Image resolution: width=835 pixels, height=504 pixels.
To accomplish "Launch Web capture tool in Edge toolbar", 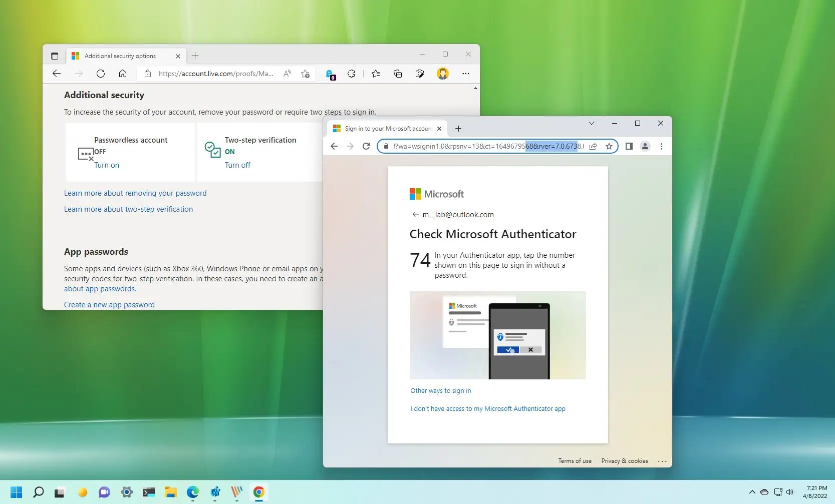I will click(x=419, y=74).
